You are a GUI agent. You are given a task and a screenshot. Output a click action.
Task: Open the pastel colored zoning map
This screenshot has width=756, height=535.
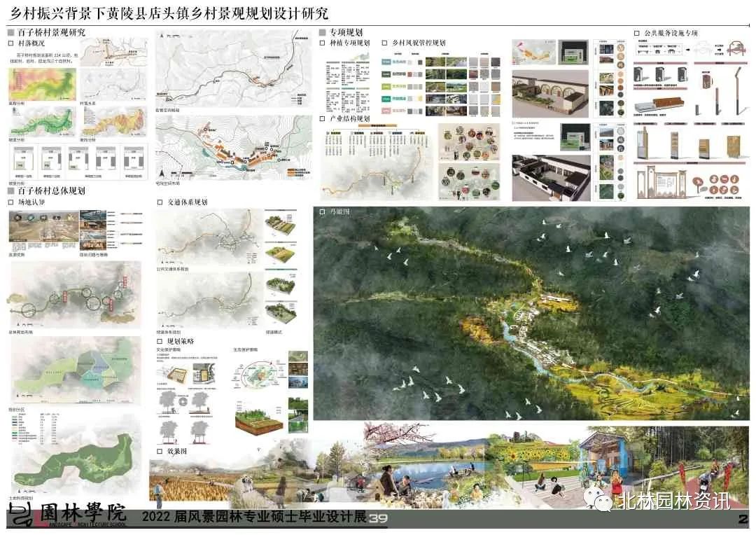coord(76,370)
